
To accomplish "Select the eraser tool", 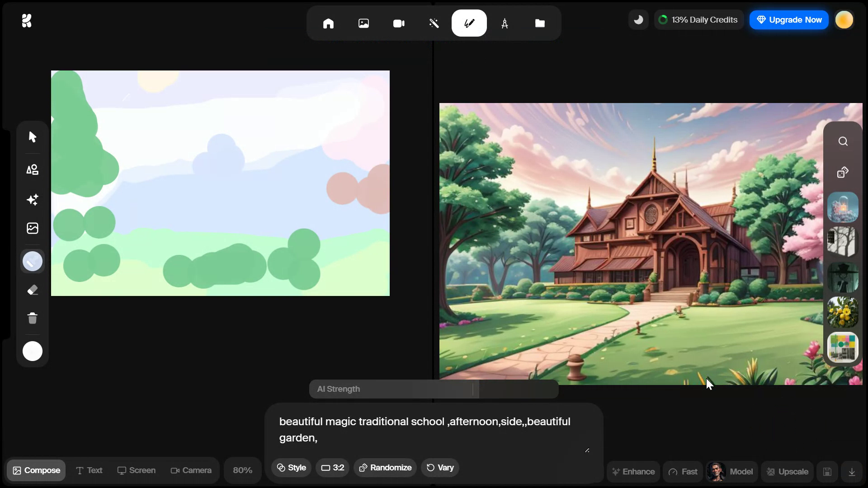I will pyautogui.click(x=32, y=290).
